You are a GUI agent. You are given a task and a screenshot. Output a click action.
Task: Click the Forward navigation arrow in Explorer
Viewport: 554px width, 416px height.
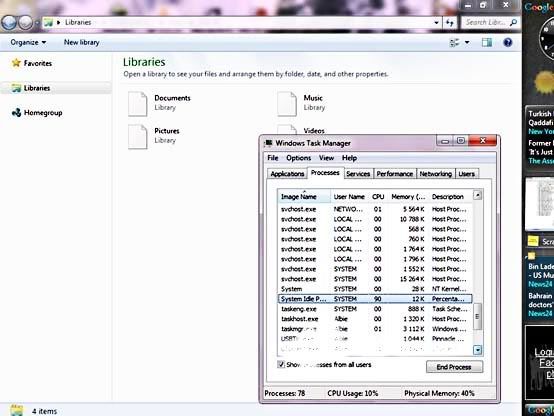[25, 23]
